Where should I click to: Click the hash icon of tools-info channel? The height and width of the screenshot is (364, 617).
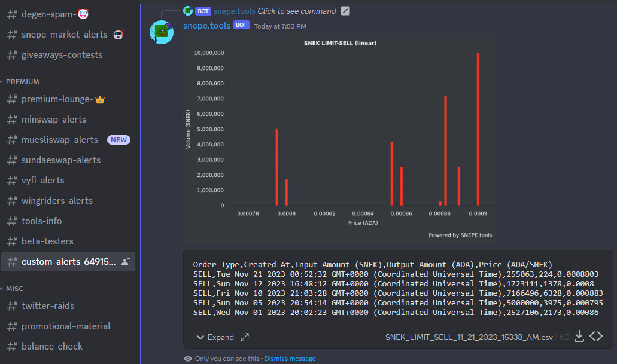(12, 221)
